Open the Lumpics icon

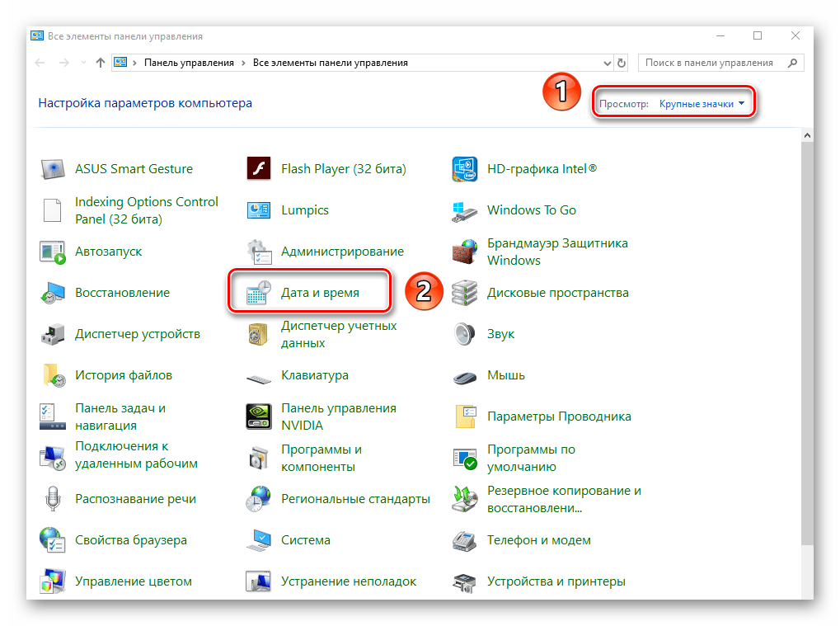tap(259, 210)
